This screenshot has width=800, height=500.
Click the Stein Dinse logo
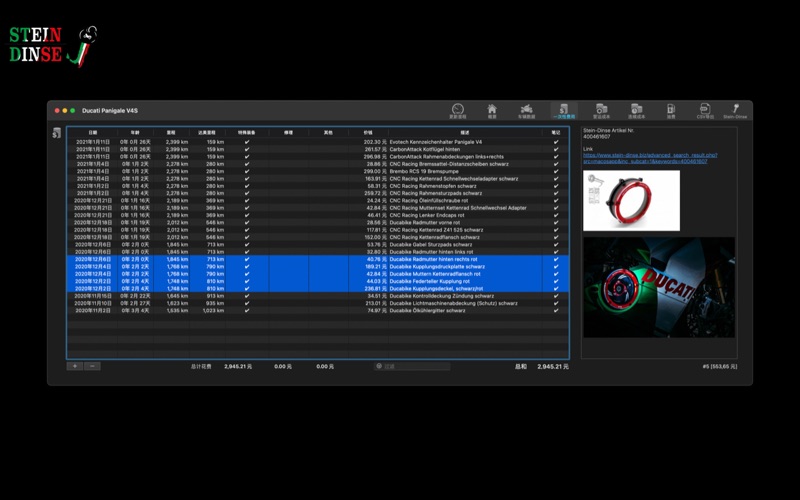pyautogui.click(x=53, y=46)
